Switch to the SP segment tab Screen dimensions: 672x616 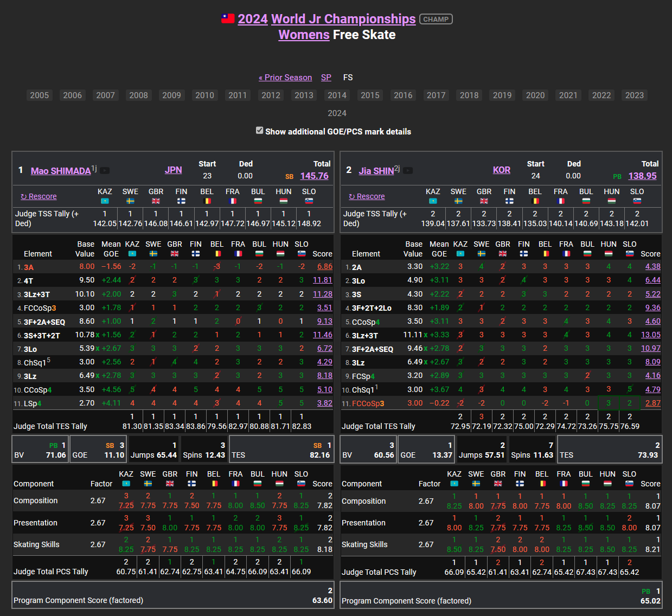click(326, 78)
